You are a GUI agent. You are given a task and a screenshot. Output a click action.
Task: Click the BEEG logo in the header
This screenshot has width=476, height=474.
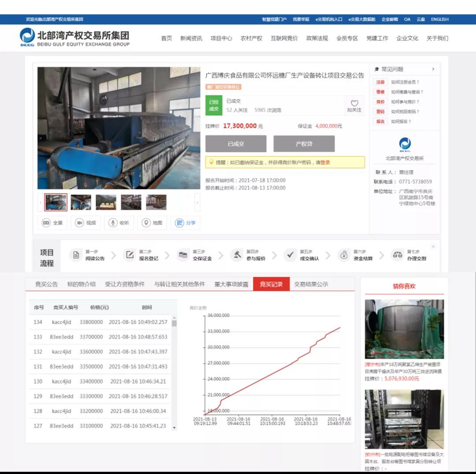click(x=27, y=37)
